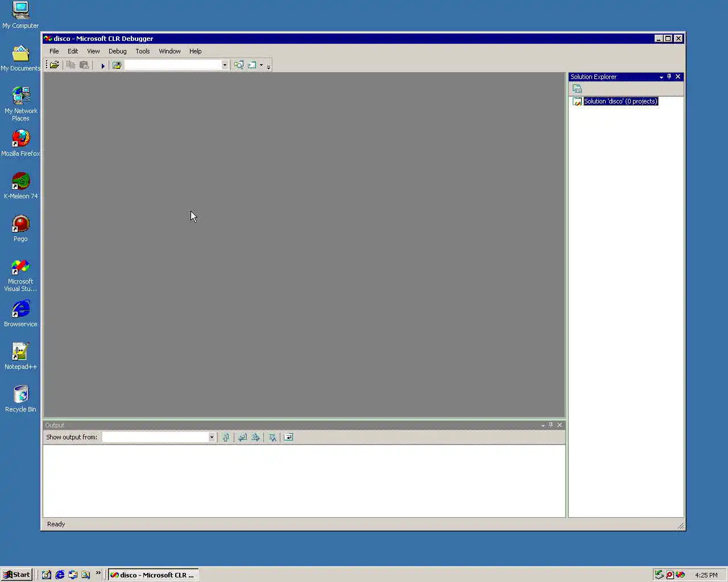Select the Recycle Bin desktop icon
Image resolution: width=728 pixels, height=582 pixels.
coord(20,399)
